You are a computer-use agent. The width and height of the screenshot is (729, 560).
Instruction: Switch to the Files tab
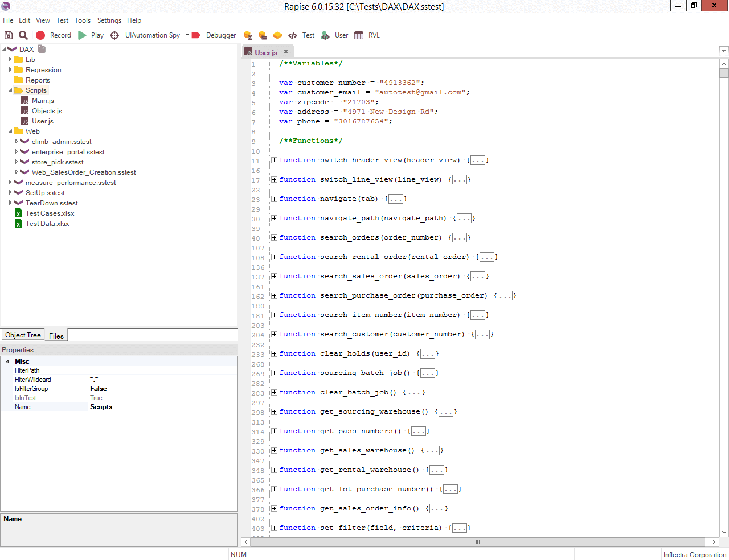(56, 336)
